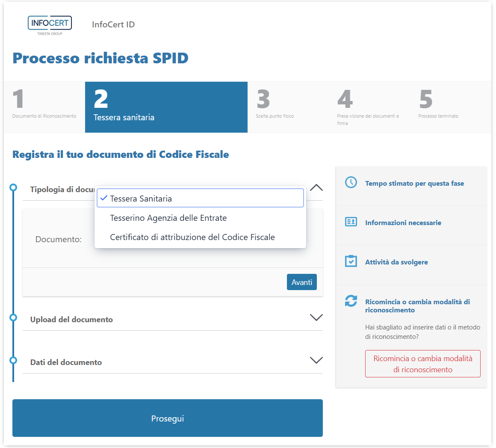Click timeline circle beside Upload del documento
Screen dimensions: 496x448
click(x=13, y=317)
